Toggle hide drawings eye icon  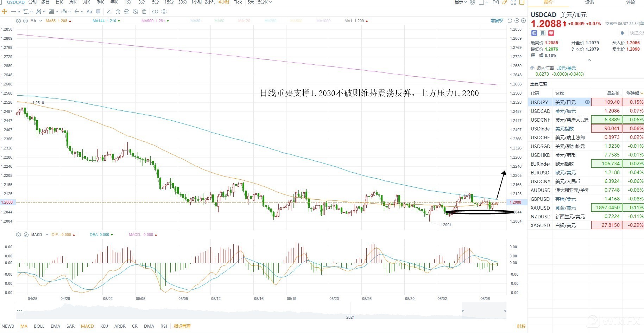(135, 12)
